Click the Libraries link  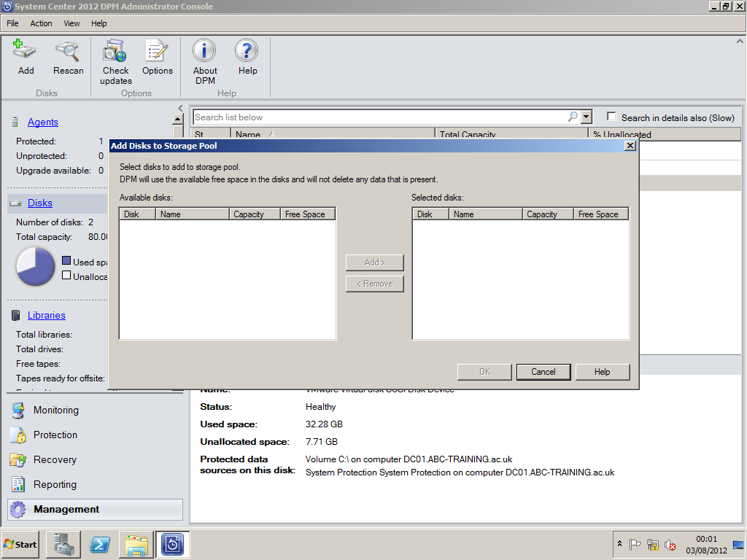pyautogui.click(x=47, y=315)
